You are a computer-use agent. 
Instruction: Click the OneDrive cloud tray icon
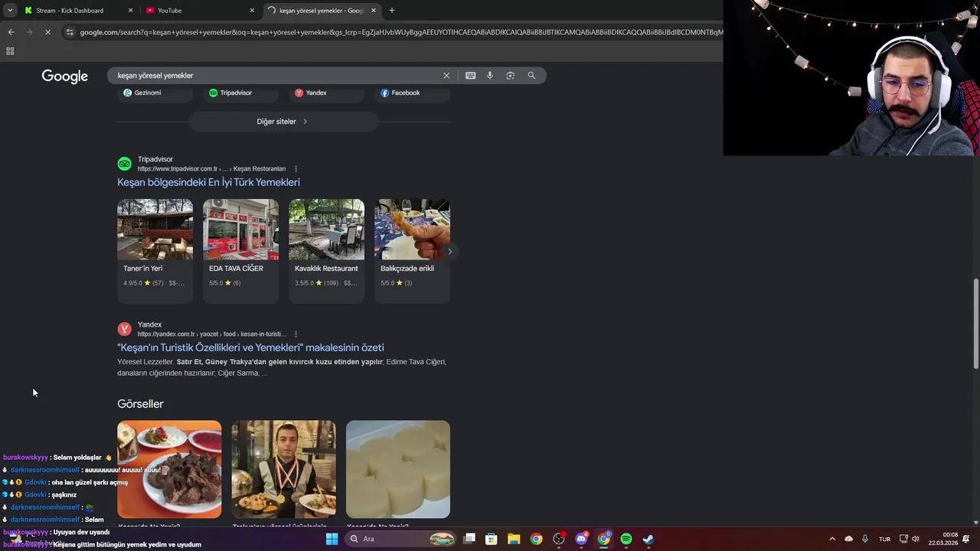pos(848,539)
